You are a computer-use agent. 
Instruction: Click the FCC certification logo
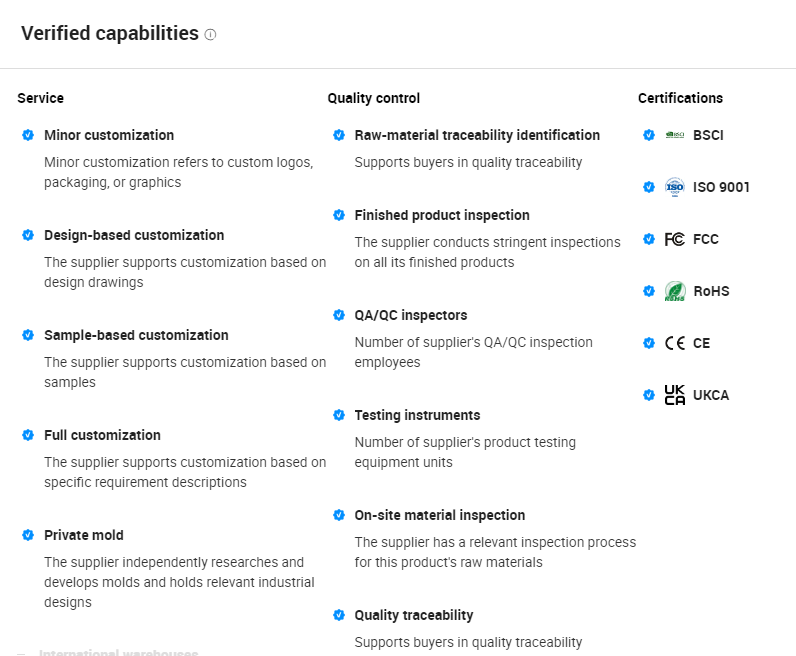coord(675,239)
